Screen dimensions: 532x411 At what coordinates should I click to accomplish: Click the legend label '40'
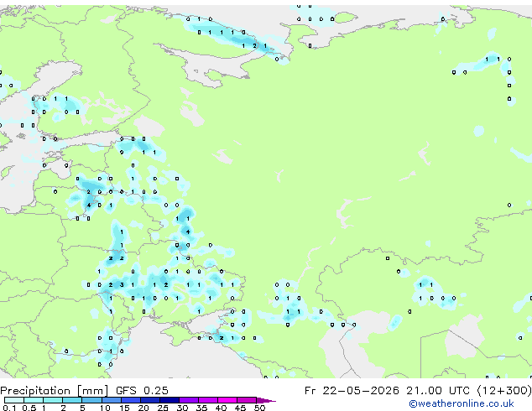[221, 408]
